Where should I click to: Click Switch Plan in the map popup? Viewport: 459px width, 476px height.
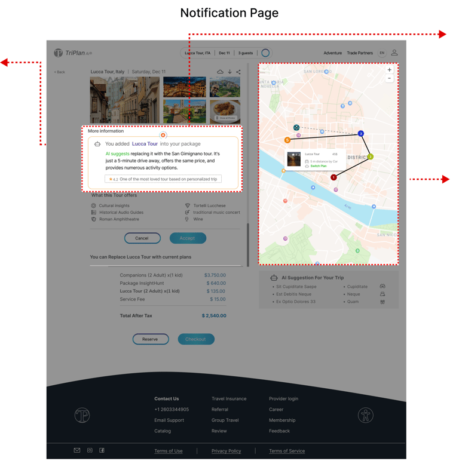[x=319, y=166]
